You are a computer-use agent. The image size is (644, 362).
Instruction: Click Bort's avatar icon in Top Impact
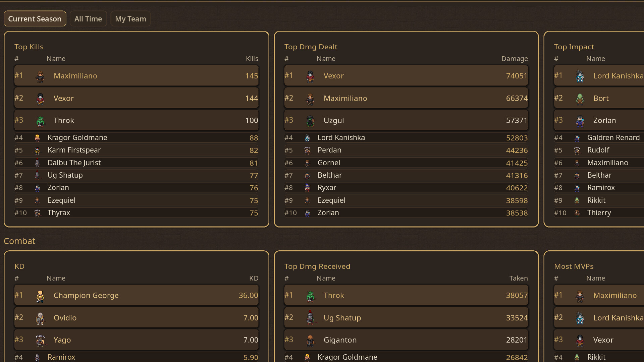[580, 99]
